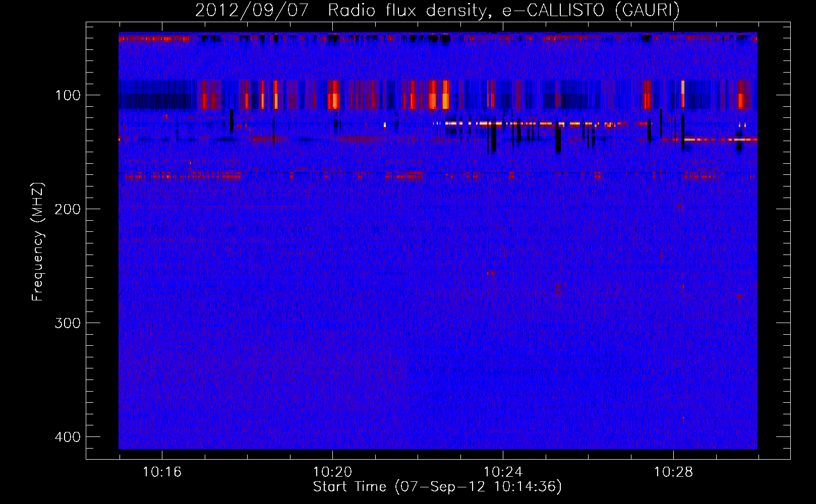Screen dimensions: 816x504
Task: Click the 'Start Time (07-Sep-12 10:14:36)' label
Action: click(x=437, y=487)
